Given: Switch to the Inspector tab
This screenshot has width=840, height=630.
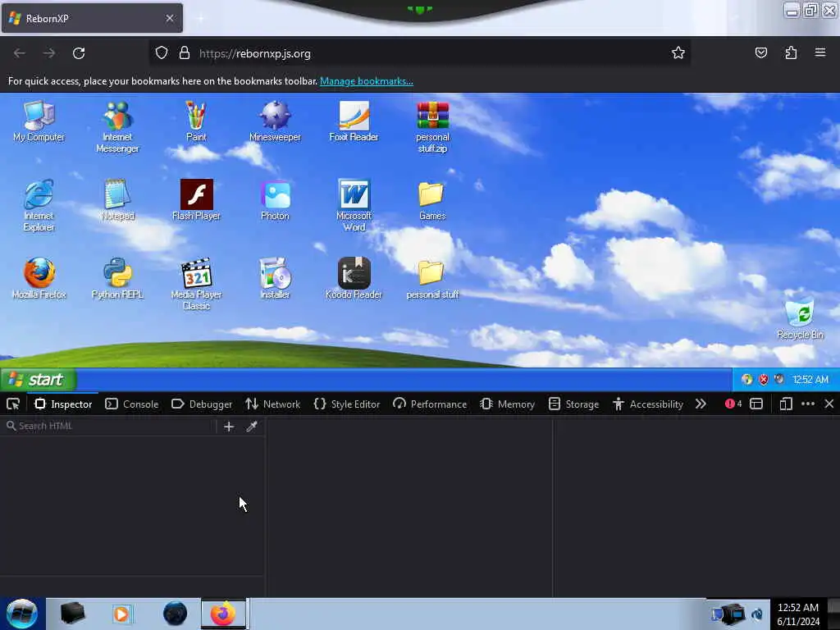Looking at the screenshot, I should [63, 404].
